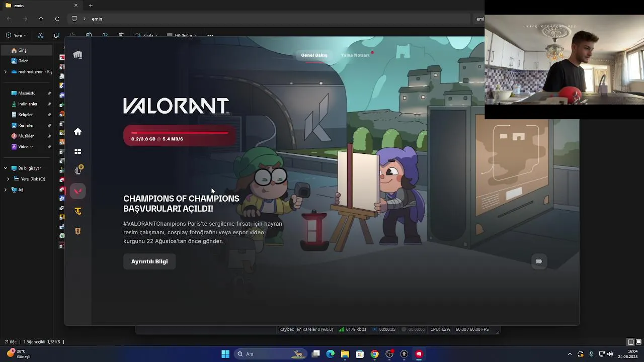
Task: Open File Explorer from taskbar
Action: click(345, 354)
